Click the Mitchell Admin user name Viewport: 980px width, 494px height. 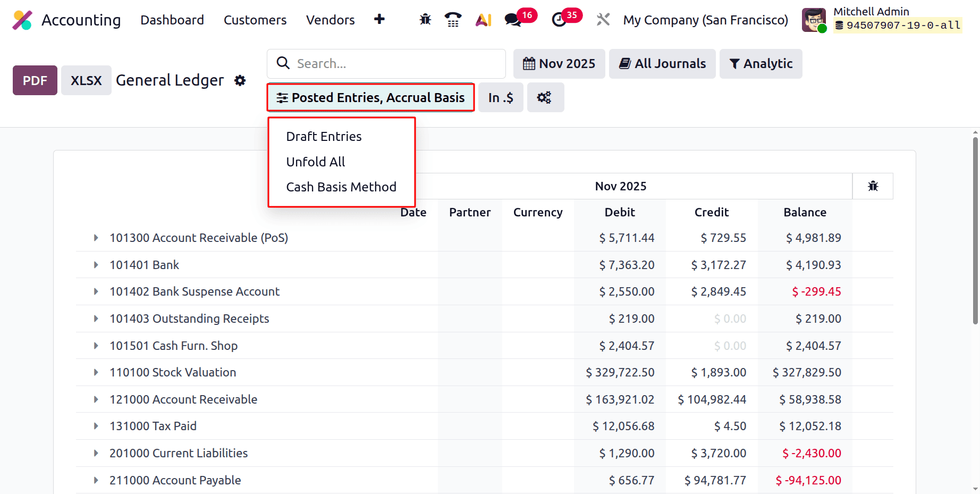click(871, 11)
